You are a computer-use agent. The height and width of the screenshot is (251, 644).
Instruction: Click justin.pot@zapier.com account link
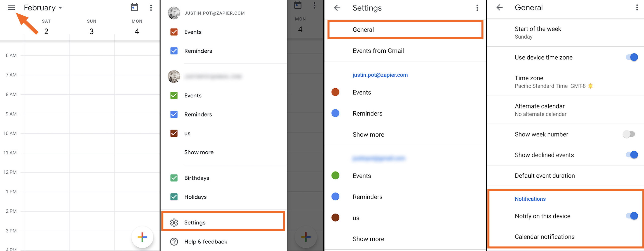(x=380, y=74)
